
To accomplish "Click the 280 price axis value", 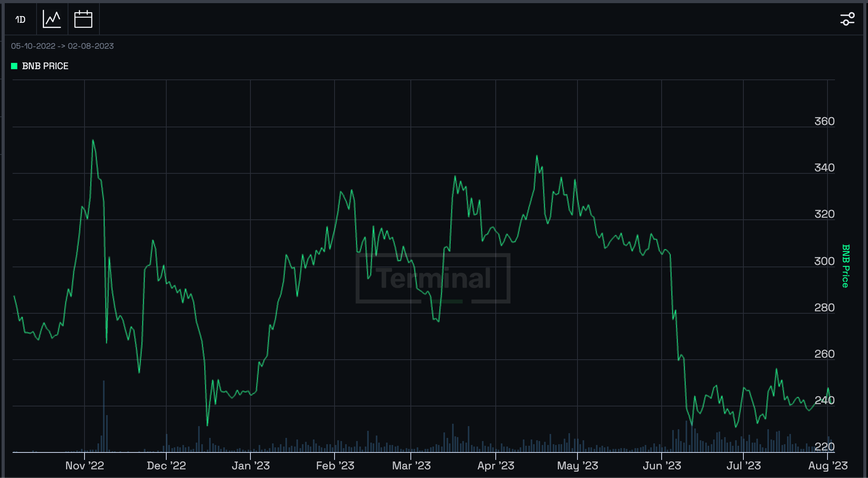I will (824, 307).
